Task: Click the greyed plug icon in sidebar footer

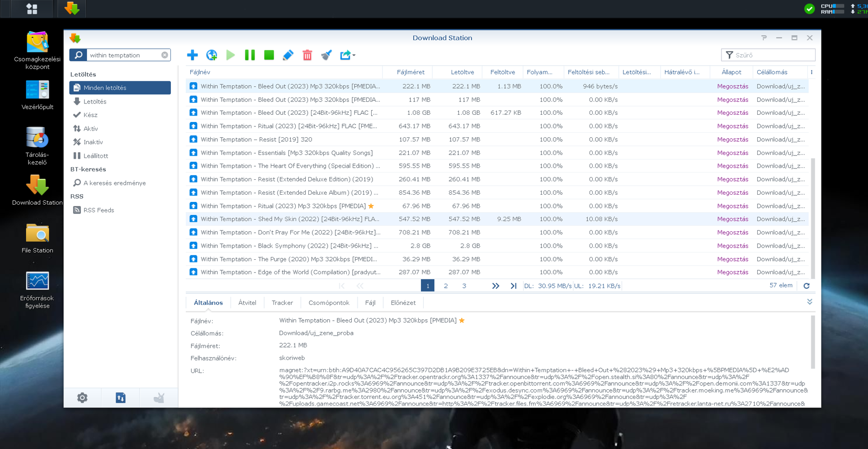Action: [159, 398]
